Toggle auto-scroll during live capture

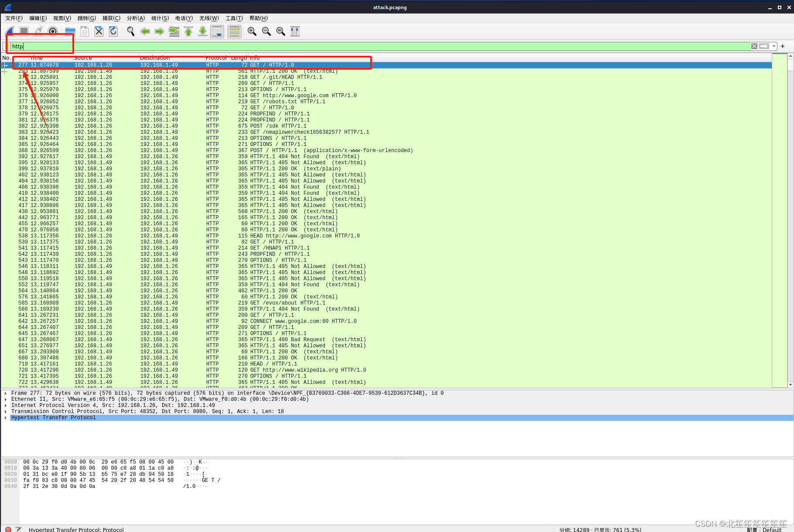pos(217,31)
